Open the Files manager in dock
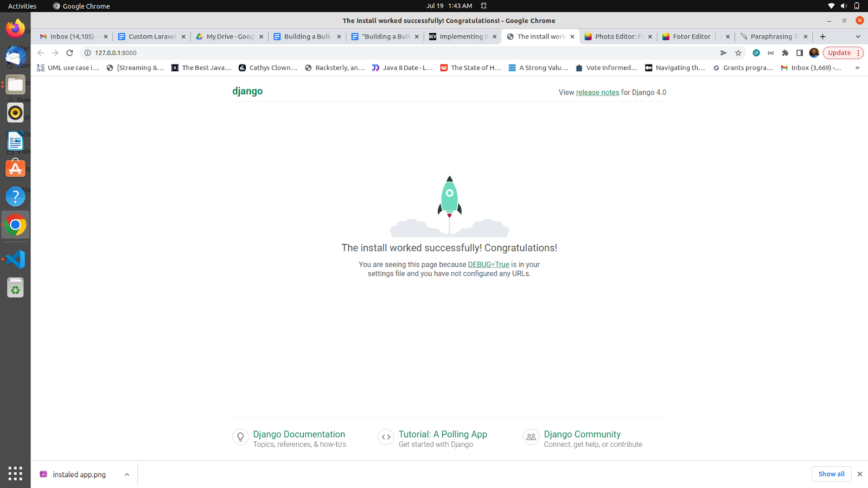 [x=15, y=85]
